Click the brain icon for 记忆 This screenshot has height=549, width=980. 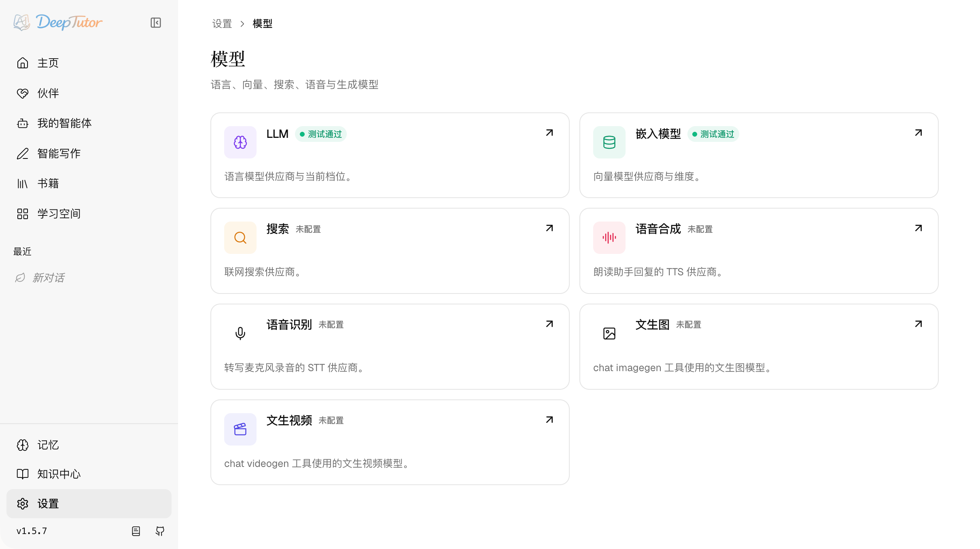[23, 445]
